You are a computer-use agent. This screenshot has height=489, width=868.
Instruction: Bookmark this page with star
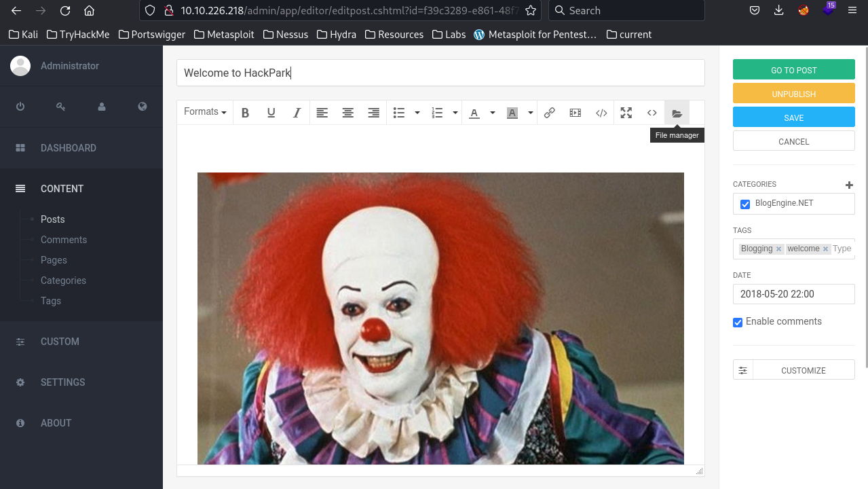coord(531,11)
